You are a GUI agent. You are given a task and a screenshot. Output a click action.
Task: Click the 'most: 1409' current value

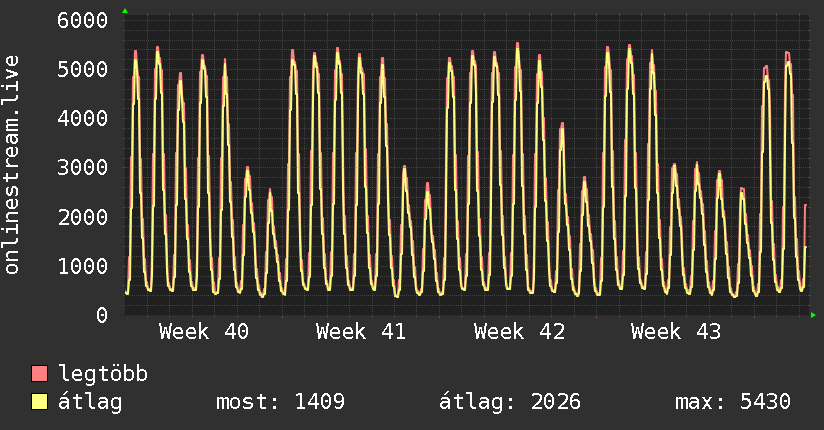[280, 402]
